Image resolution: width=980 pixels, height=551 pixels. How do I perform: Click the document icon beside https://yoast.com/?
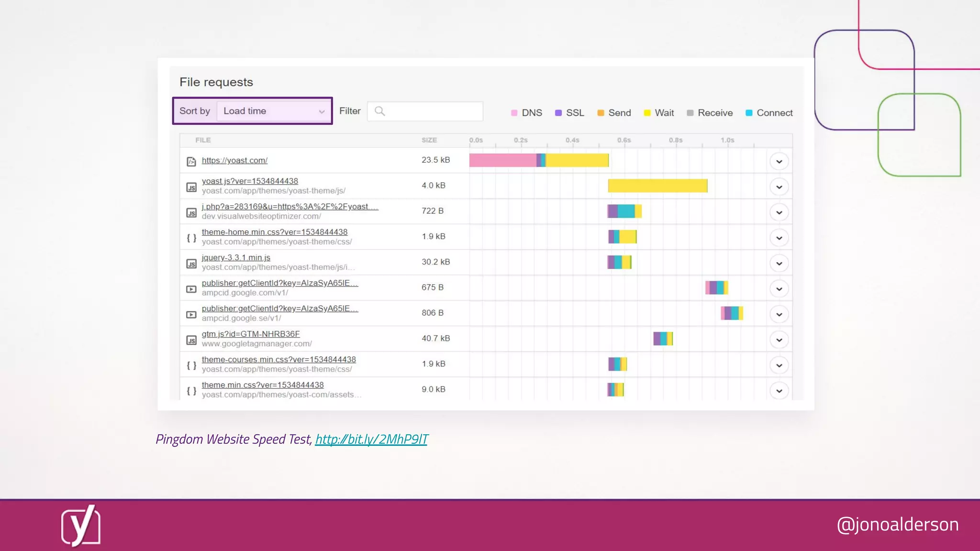pyautogui.click(x=191, y=162)
